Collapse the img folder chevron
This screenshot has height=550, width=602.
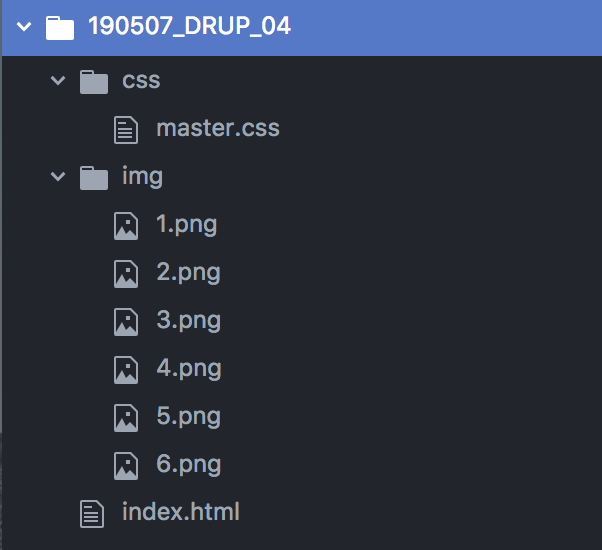click(x=58, y=176)
